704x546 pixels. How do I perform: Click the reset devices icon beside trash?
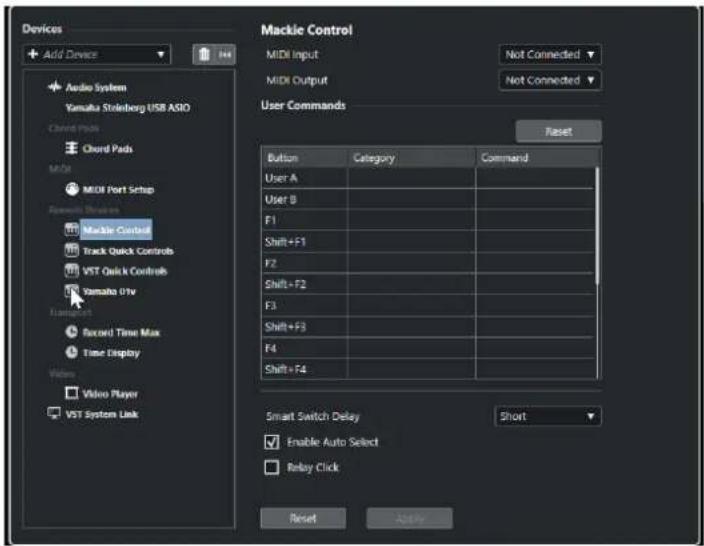point(225,54)
